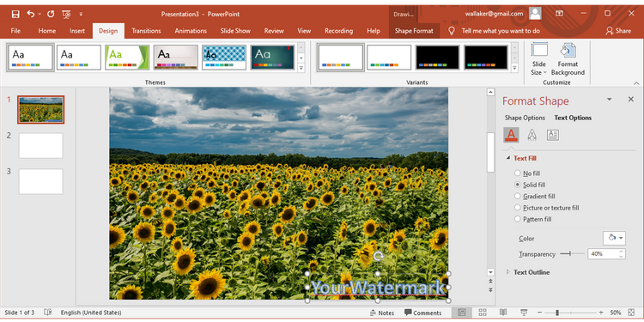Collapse the Text Fill section
Screen dimensions: 644x322
[508, 158]
